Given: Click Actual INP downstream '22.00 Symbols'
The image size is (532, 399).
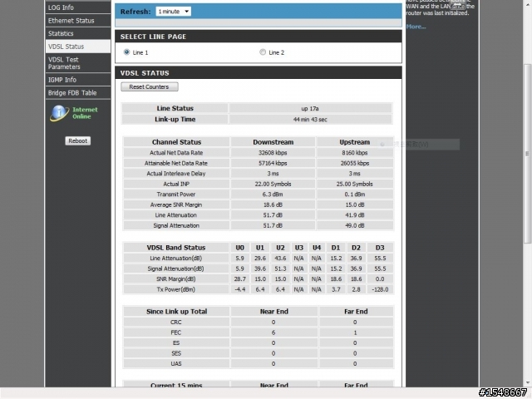Looking at the screenshot, I should (273, 184).
